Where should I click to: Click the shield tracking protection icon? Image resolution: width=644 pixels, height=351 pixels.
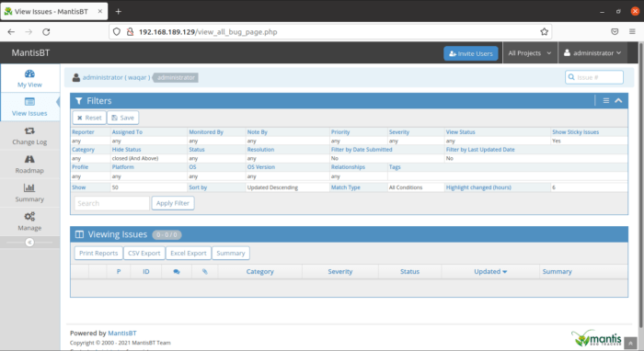(x=117, y=32)
